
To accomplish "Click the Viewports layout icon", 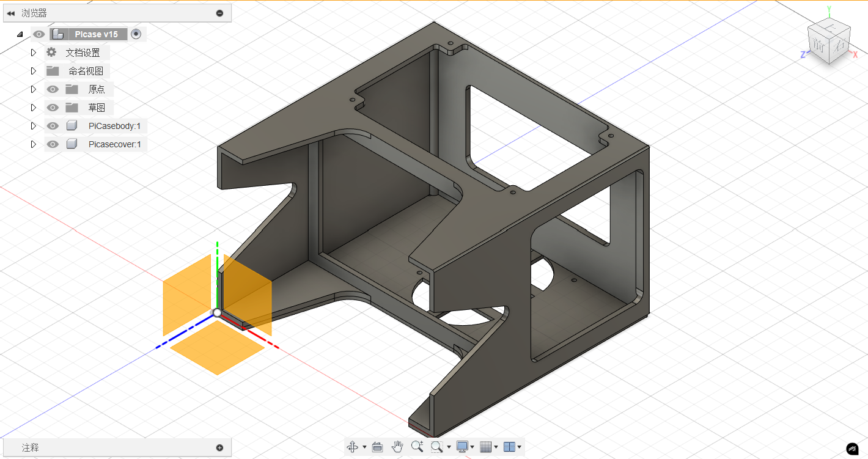I will (x=509, y=447).
